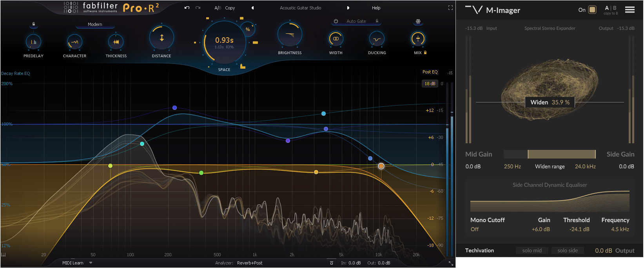Go to next preset with right arrow
Image resolution: width=644 pixels, height=268 pixels.
coord(348,8)
